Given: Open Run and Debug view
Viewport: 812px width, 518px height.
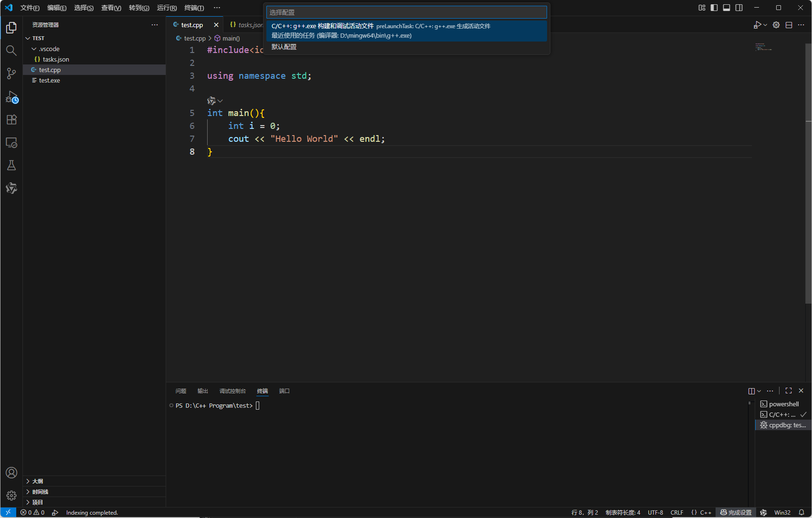Looking at the screenshot, I should click(x=11, y=97).
